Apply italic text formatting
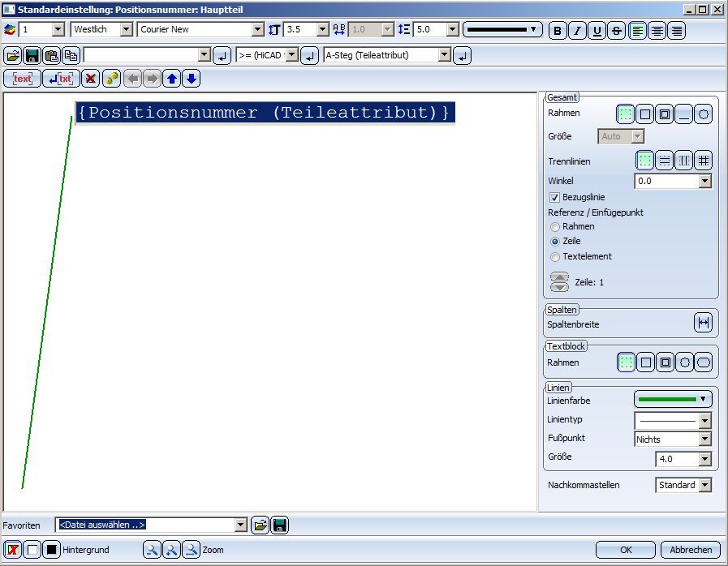 pyautogui.click(x=577, y=31)
